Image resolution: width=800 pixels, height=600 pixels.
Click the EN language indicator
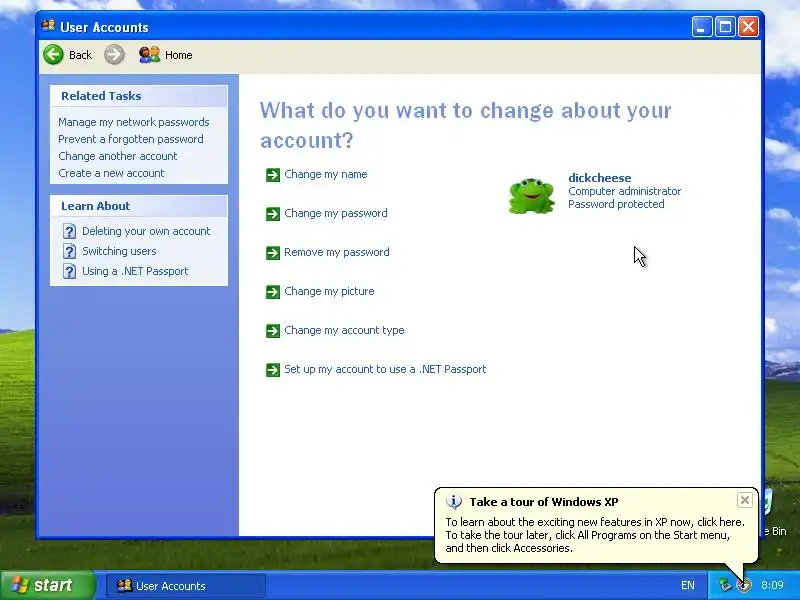coord(688,585)
